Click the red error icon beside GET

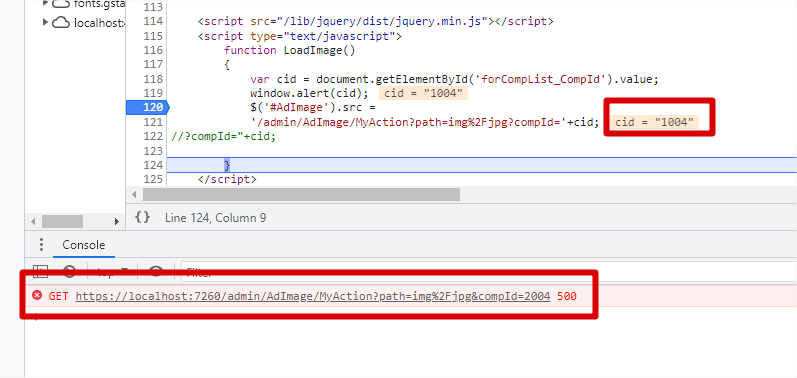(37, 295)
